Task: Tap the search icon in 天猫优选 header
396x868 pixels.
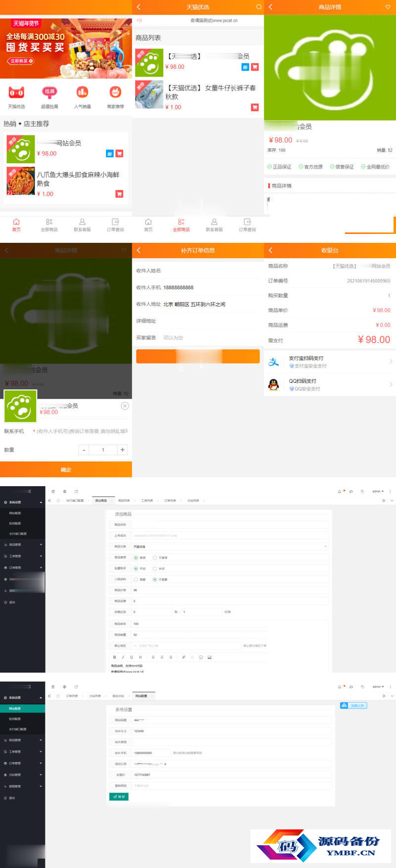Action: point(258,7)
